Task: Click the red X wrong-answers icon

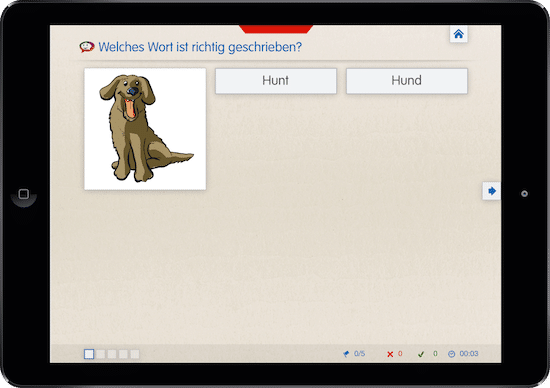Action: [390, 354]
